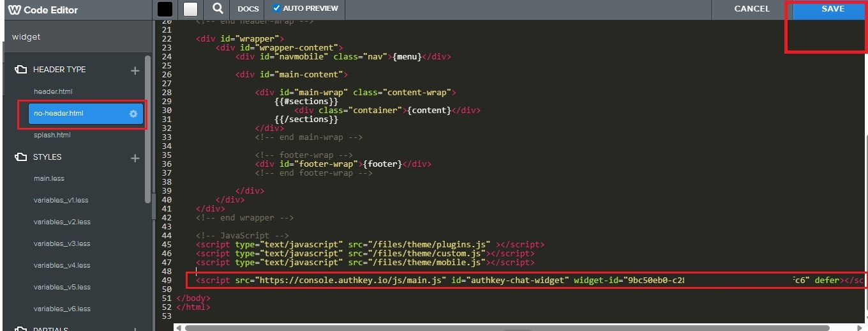Select the white editor theme swatch
The height and width of the screenshot is (331, 868).
[x=190, y=9]
